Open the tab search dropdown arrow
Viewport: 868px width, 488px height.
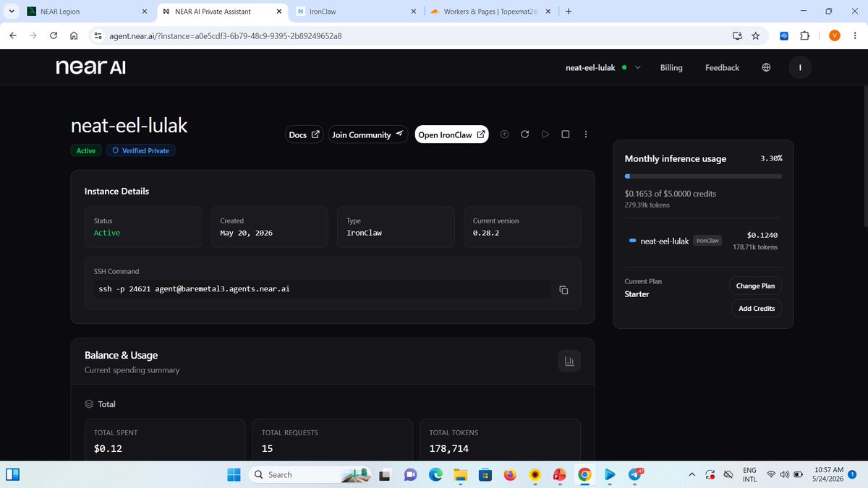click(11, 12)
